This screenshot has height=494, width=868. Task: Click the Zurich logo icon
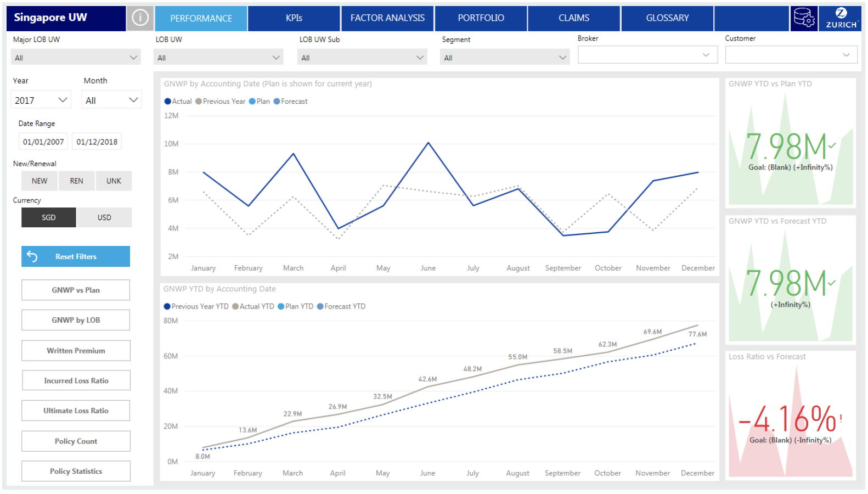(x=841, y=18)
